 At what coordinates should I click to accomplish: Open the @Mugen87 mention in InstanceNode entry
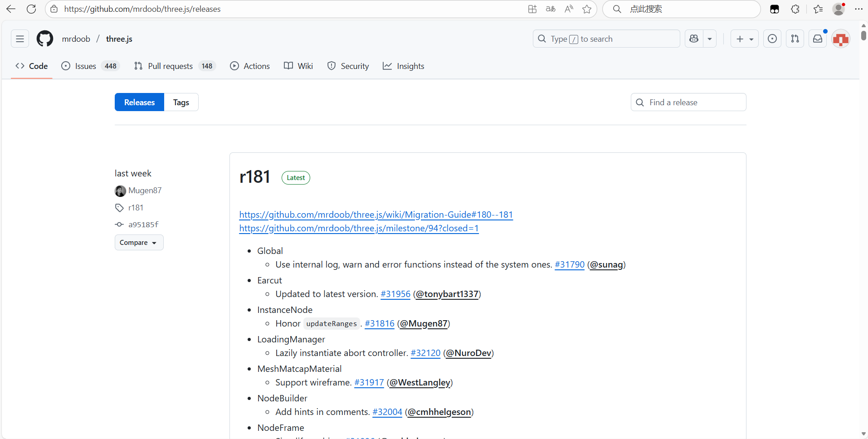coord(424,323)
